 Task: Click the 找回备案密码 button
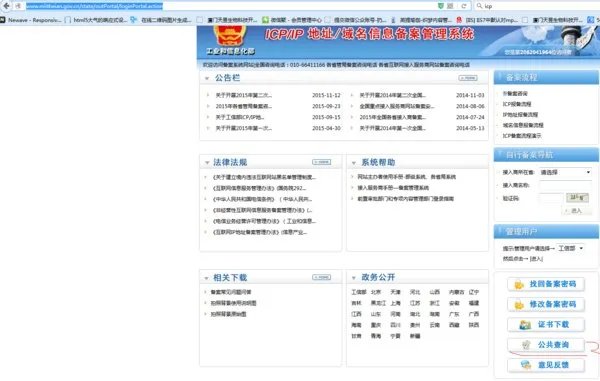546,284
